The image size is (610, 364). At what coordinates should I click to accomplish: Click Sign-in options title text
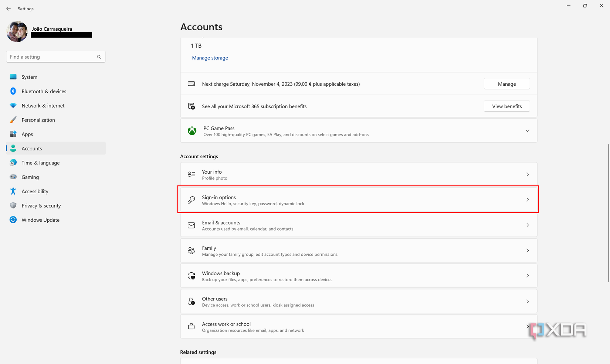pos(219,197)
